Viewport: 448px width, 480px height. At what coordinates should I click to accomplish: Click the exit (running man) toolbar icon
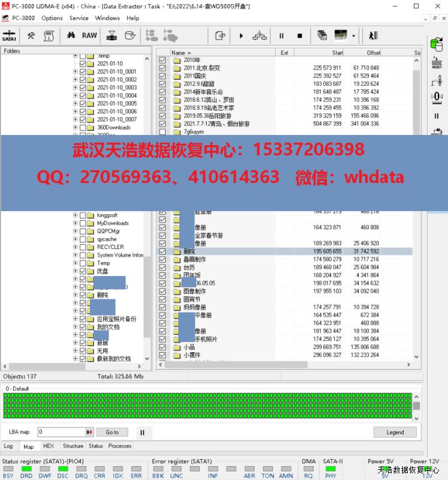point(373,36)
